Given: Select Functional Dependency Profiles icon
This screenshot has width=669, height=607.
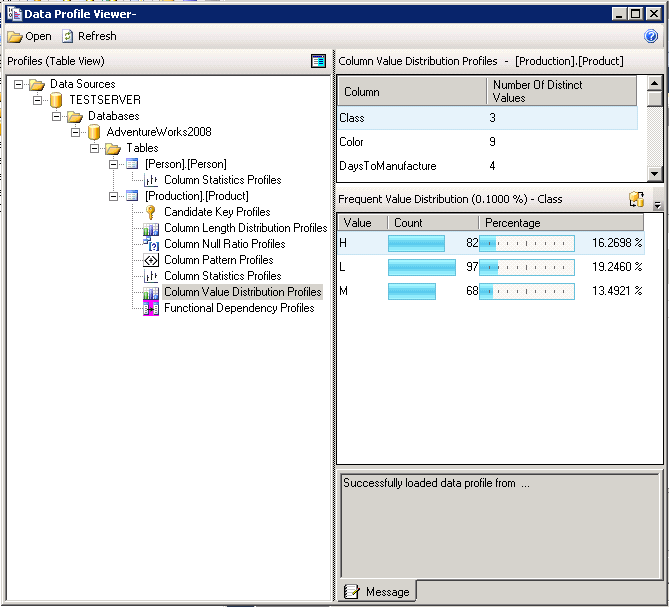Looking at the screenshot, I should [x=151, y=308].
